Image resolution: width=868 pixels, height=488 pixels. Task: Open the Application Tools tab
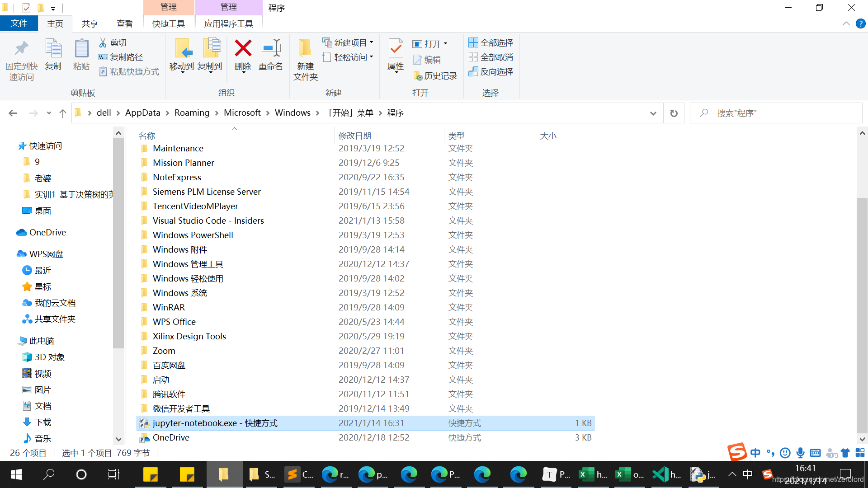[x=229, y=23]
